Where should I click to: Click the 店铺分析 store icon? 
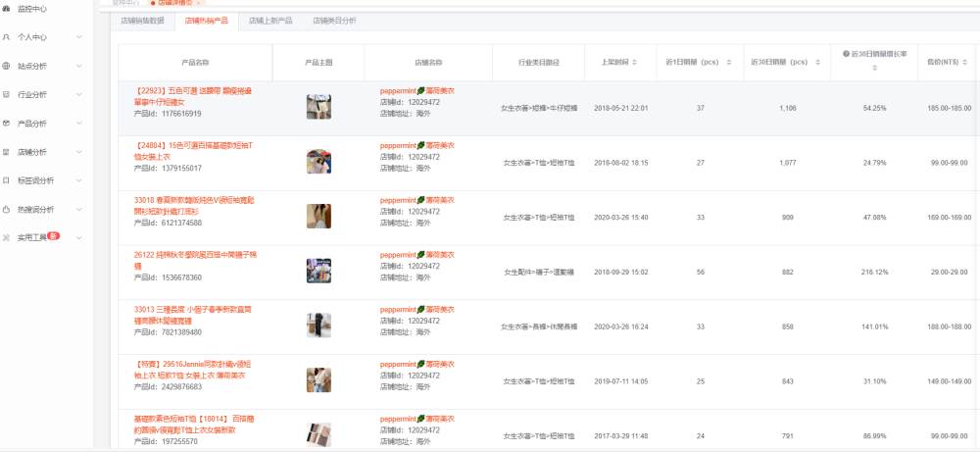click(x=6, y=152)
